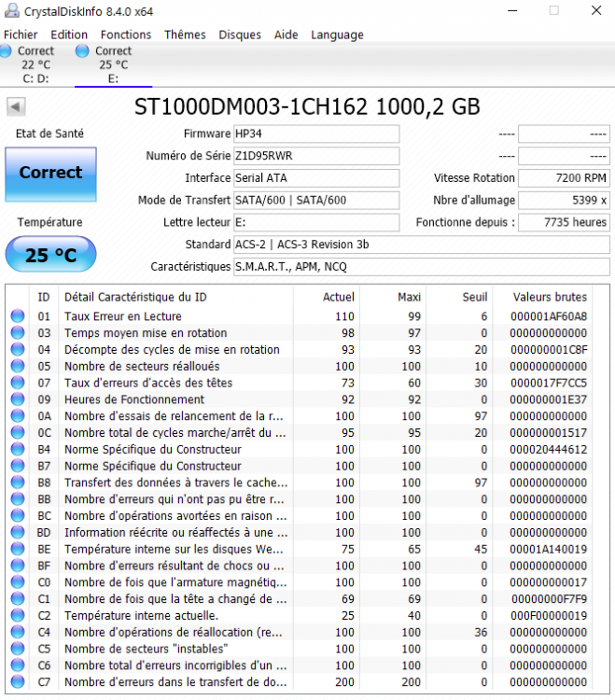
Task: Click the CrystalDiskInfo app icon in title bar
Action: [9, 10]
